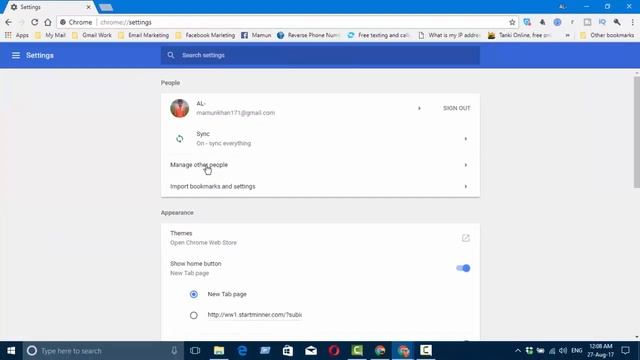Open the green Camtasia taskbar icon
This screenshot has width=640, height=360.
tap(357, 351)
